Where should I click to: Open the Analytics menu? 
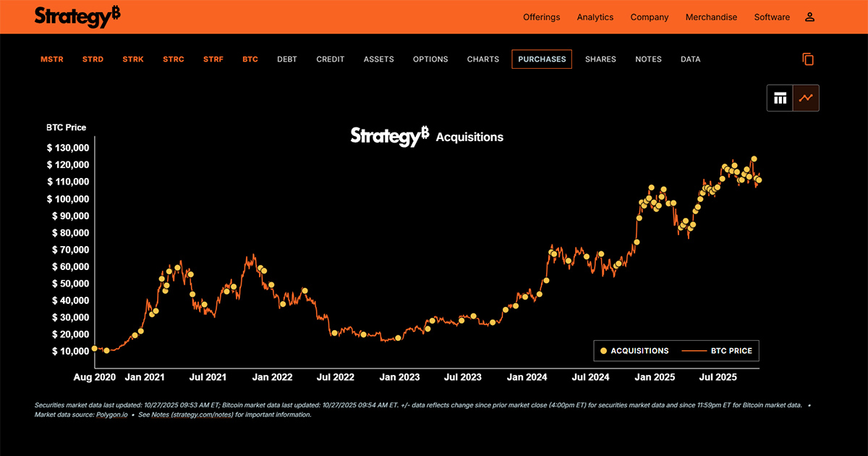[595, 17]
